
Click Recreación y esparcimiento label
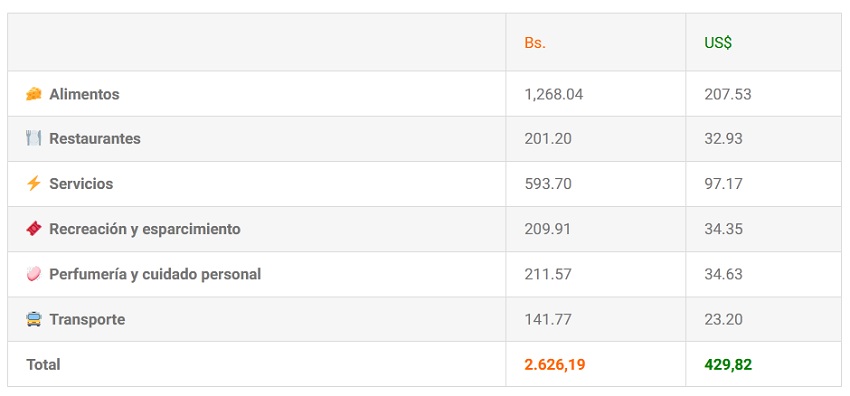[145, 229]
